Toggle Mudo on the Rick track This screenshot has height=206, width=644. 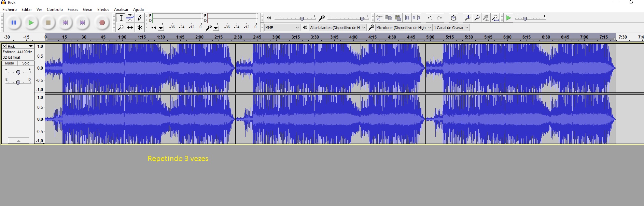(10, 63)
